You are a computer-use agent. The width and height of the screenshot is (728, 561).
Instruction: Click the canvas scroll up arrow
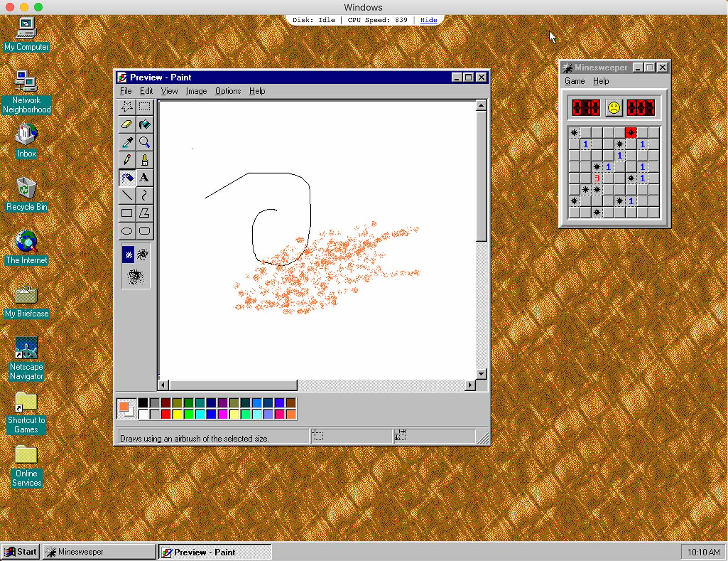[481, 106]
